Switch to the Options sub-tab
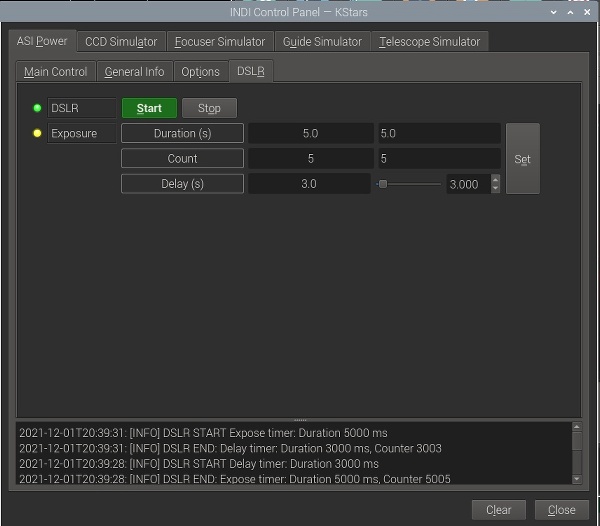Viewport: 600px width, 526px height. pos(200,72)
